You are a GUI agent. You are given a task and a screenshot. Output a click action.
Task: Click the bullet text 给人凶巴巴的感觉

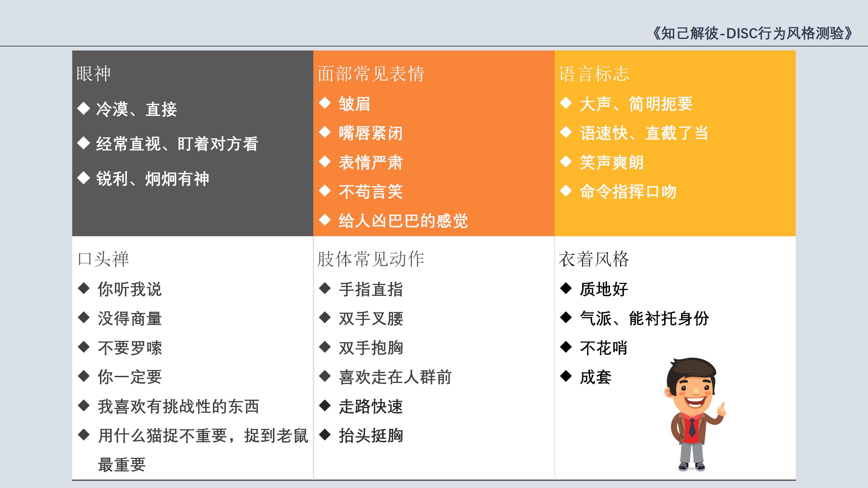[x=403, y=221]
